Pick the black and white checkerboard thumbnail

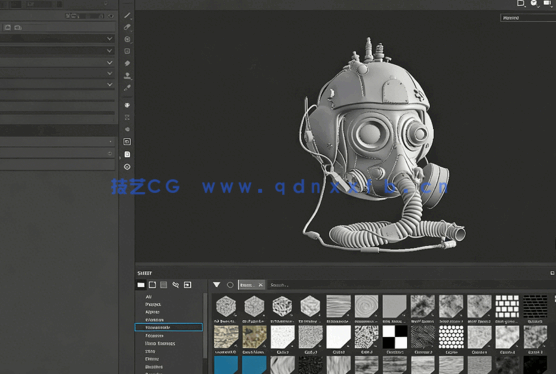pos(395,337)
